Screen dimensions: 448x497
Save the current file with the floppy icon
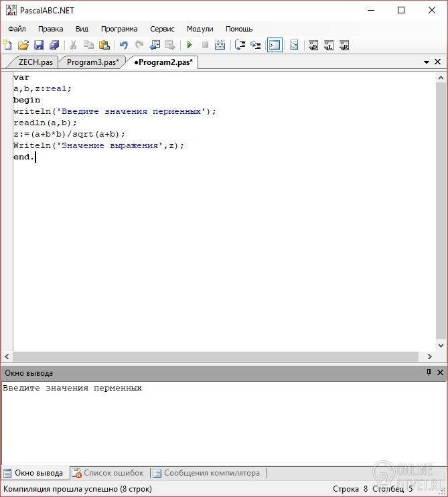pos(39,45)
